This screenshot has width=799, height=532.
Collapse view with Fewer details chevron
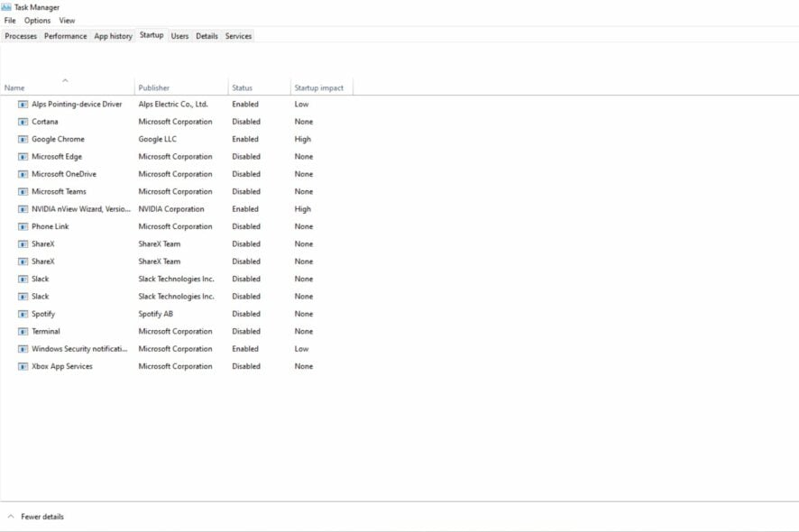(11, 516)
